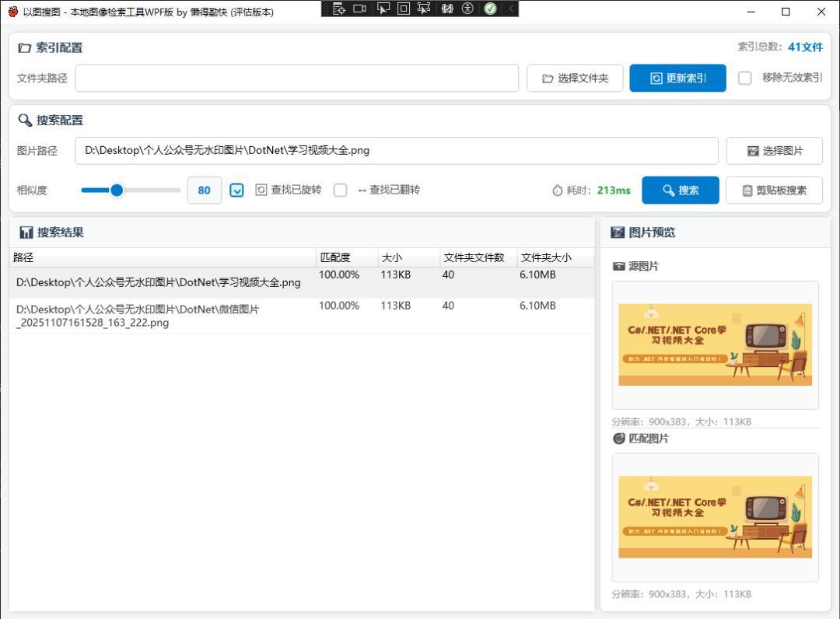Activate the select element cursor tool

click(383, 9)
